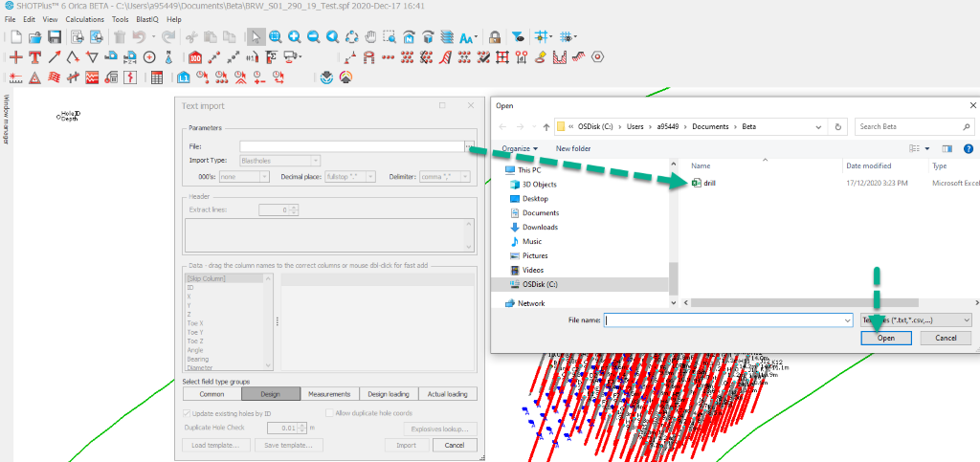This screenshot has height=462, width=980.
Task: Select the Common field type group
Action: 212,394
